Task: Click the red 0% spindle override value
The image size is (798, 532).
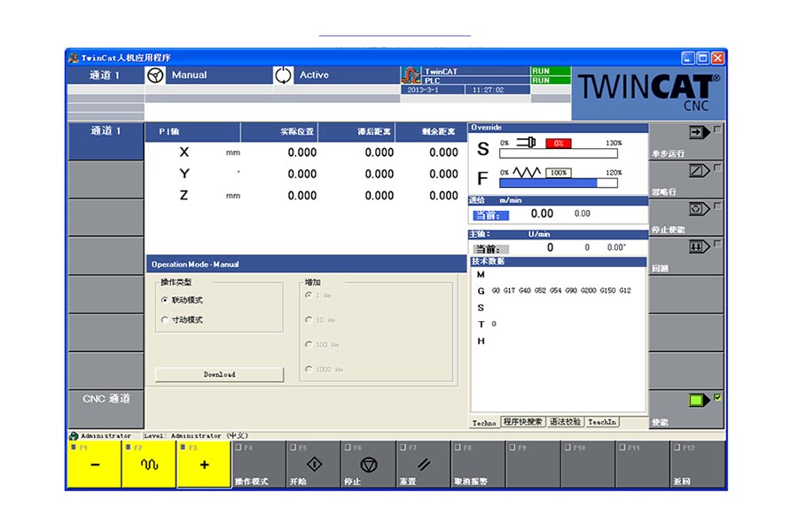Action: click(x=559, y=143)
